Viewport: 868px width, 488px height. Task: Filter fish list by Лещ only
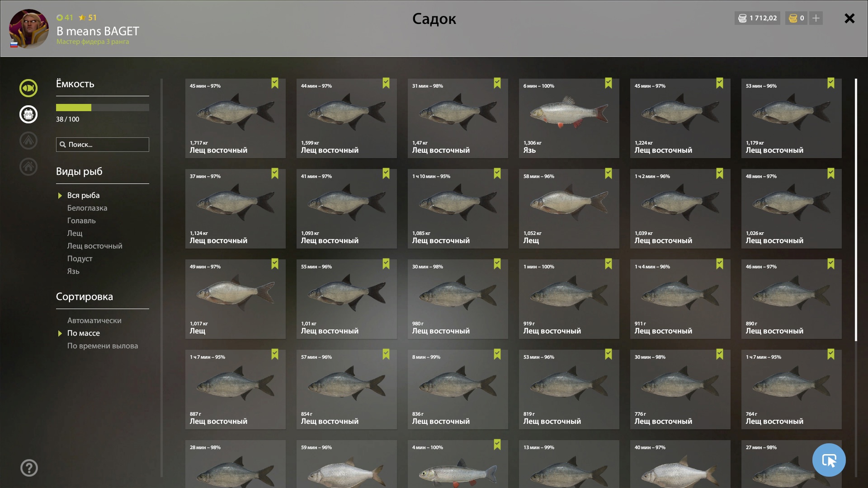[75, 233]
